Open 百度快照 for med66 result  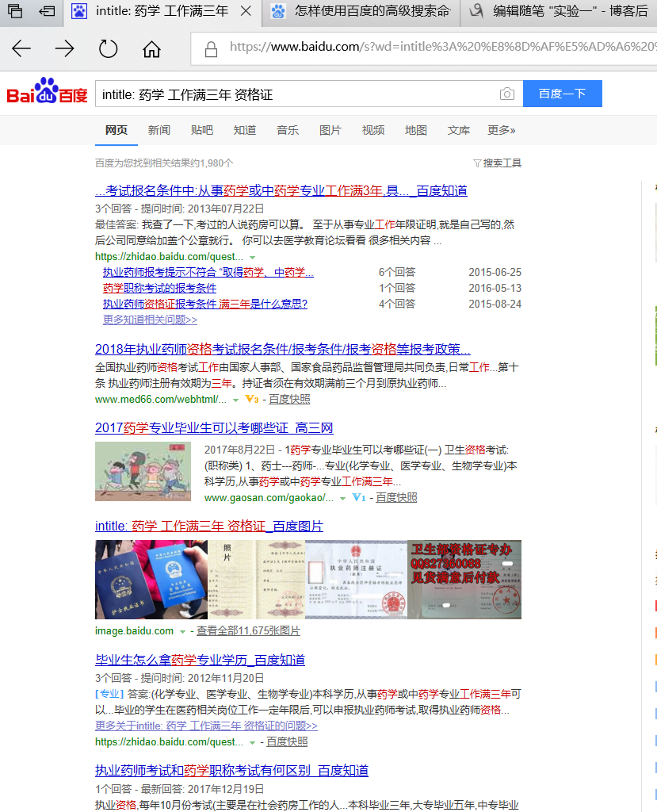289,400
